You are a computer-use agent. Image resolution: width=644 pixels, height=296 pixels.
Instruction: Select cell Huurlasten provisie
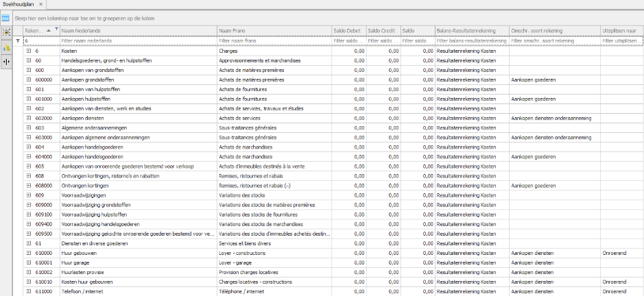click(x=139, y=272)
